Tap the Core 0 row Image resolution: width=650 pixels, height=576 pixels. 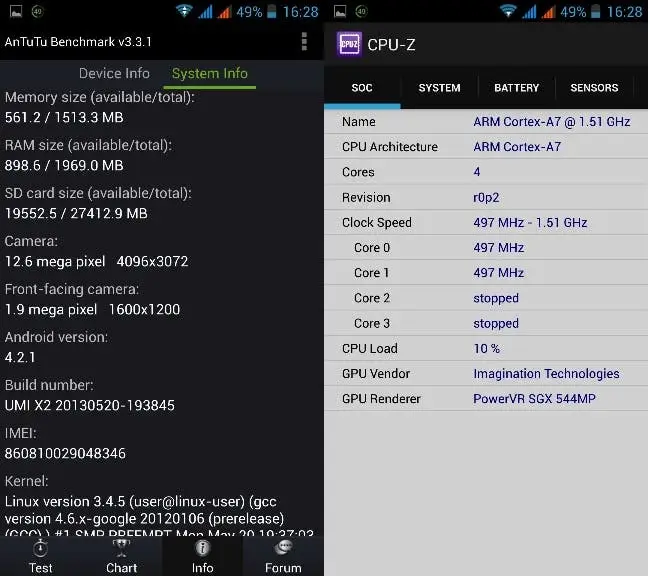tap(486, 248)
